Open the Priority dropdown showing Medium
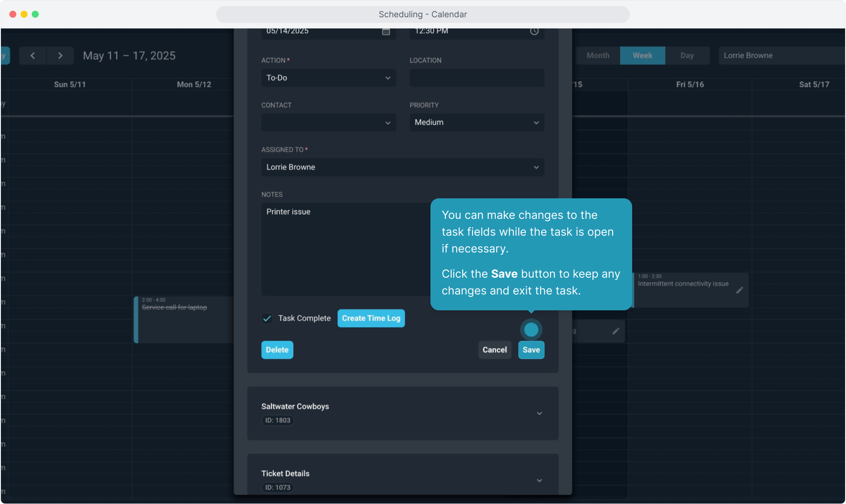 coord(477,122)
